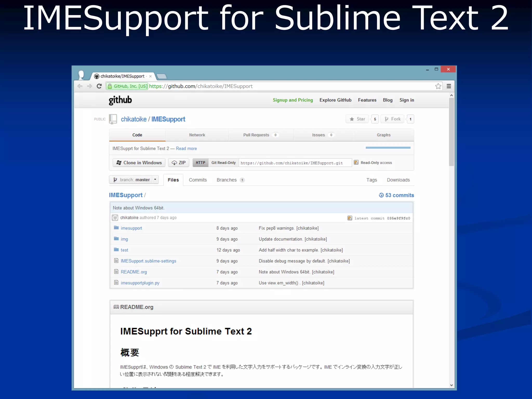Click the github logo
Viewport: 532px width, 399px height.
(x=120, y=100)
